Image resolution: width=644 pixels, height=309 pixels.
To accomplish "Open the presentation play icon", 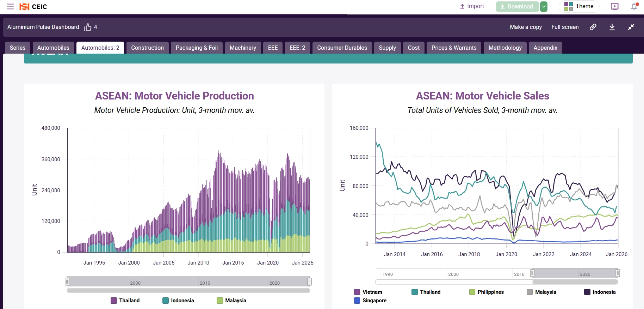I will click(x=614, y=7).
